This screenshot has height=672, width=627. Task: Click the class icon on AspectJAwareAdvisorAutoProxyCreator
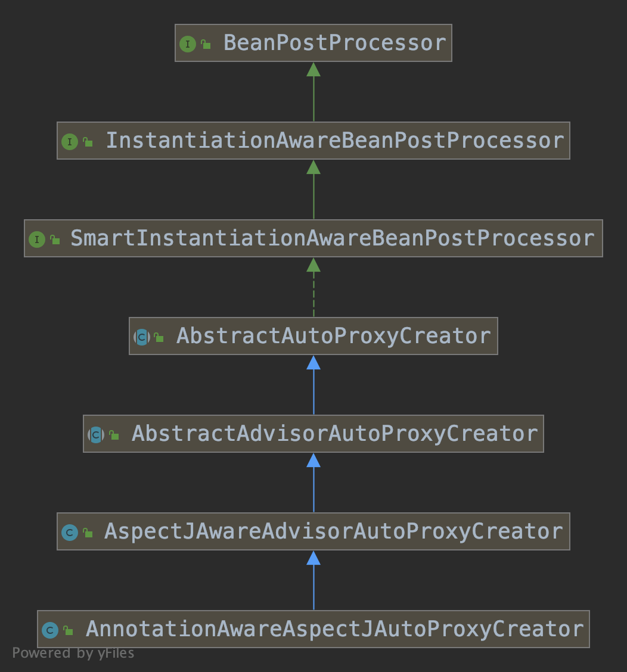(70, 532)
